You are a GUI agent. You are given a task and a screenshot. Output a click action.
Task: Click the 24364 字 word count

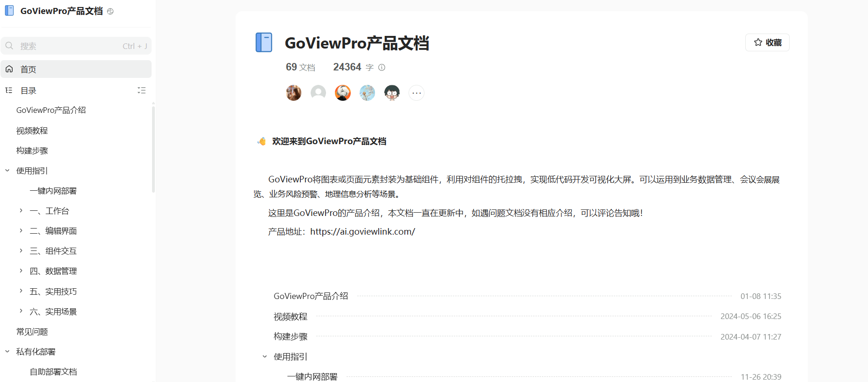point(353,67)
